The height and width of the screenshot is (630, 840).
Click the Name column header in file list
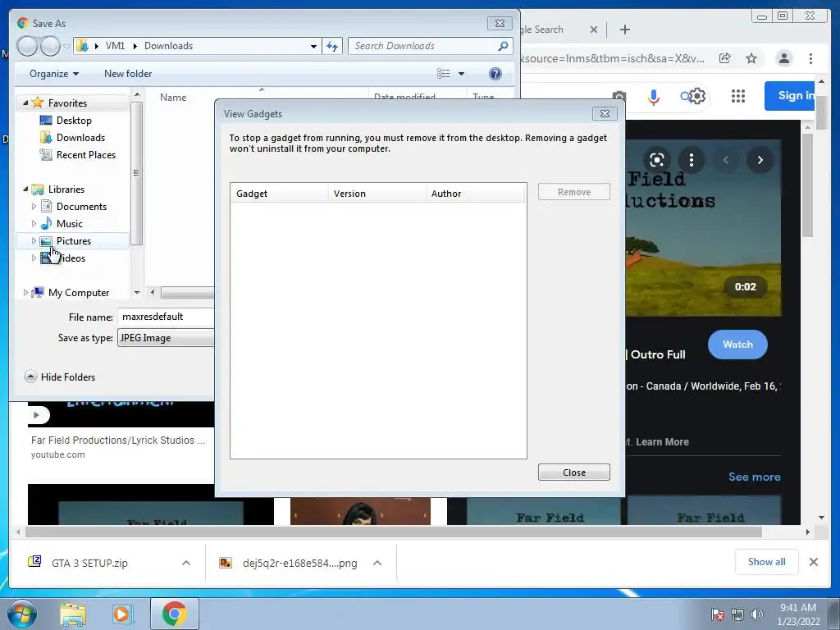click(173, 98)
